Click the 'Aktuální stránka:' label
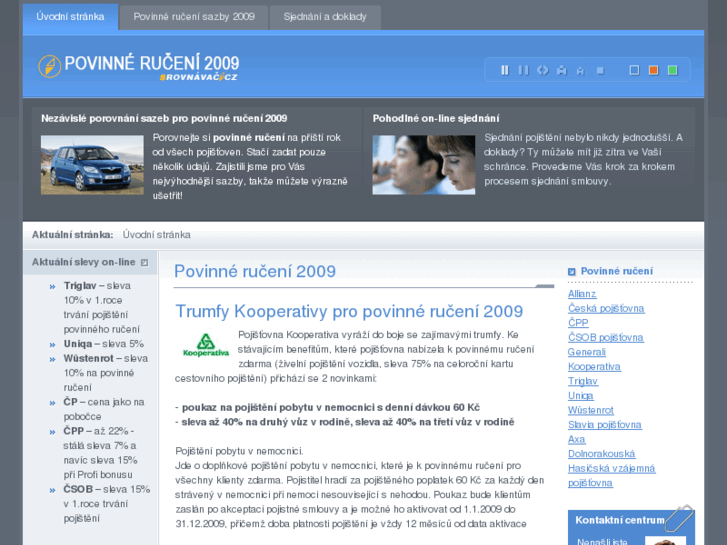This screenshot has width=727, height=545. pos(72,235)
